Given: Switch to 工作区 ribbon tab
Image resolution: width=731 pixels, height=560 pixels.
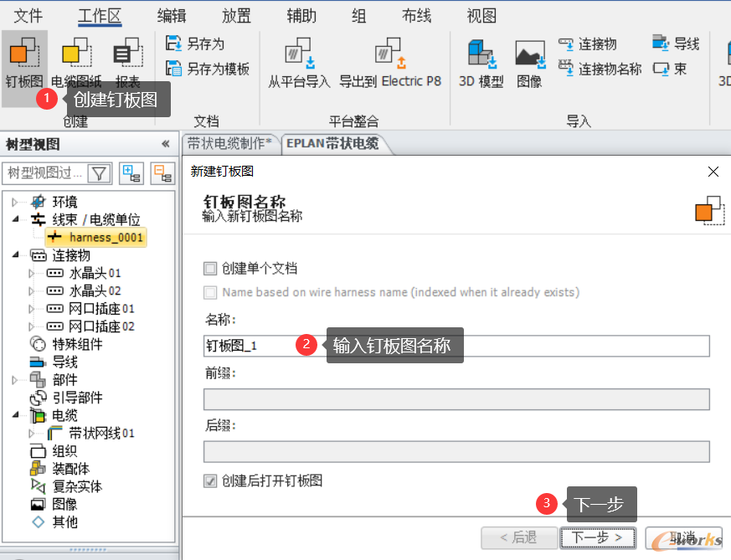Looking at the screenshot, I should [100, 16].
